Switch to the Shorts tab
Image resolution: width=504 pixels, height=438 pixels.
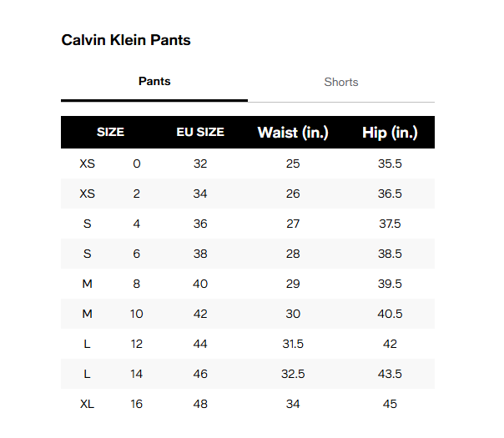(340, 82)
